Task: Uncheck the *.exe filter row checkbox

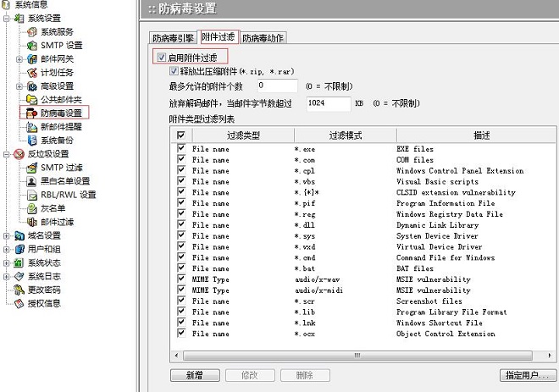Action: [181, 148]
